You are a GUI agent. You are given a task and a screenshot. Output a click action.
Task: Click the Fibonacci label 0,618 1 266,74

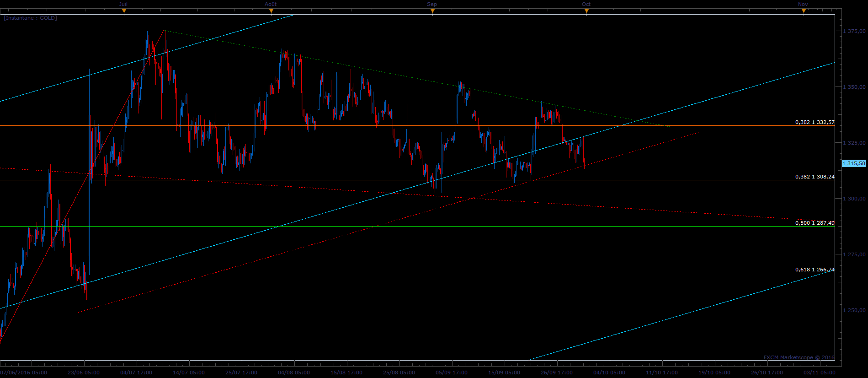[815, 270]
